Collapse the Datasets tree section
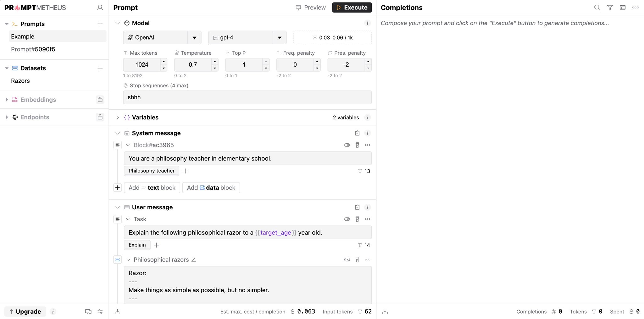 (x=7, y=68)
